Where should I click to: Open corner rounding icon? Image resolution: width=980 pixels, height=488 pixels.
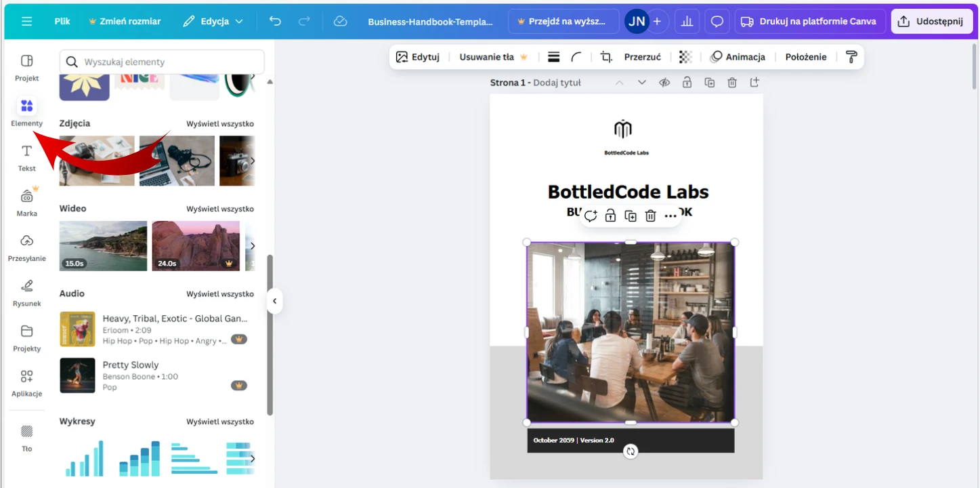point(576,57)
